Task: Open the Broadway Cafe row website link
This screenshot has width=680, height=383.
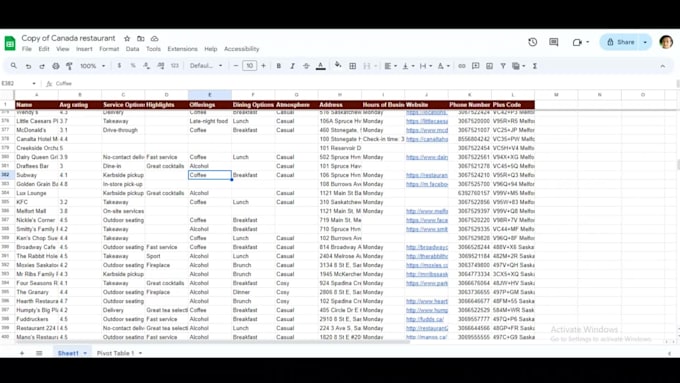Action: pos(427,247)
